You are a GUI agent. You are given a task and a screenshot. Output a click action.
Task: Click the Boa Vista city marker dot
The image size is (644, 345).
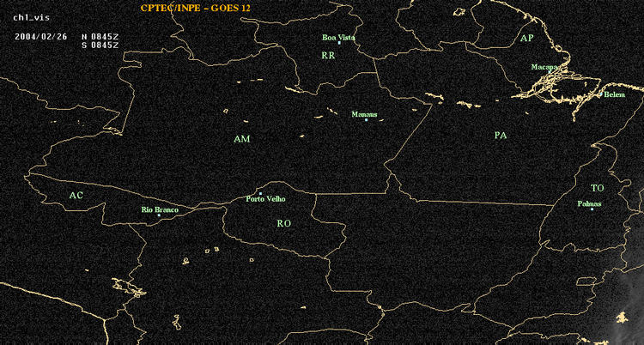pos(339,43)
